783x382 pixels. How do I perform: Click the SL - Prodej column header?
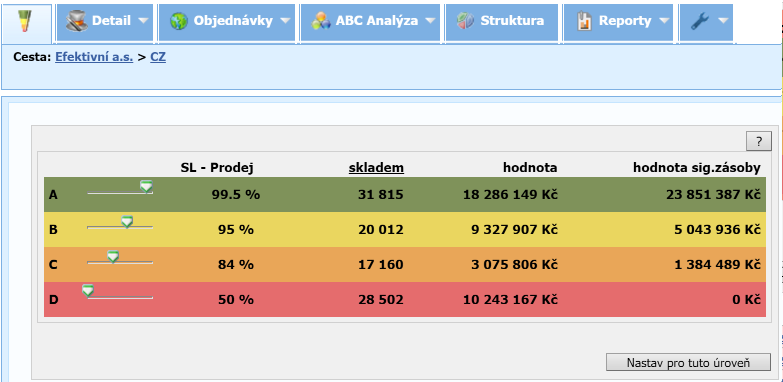[217, 168]
